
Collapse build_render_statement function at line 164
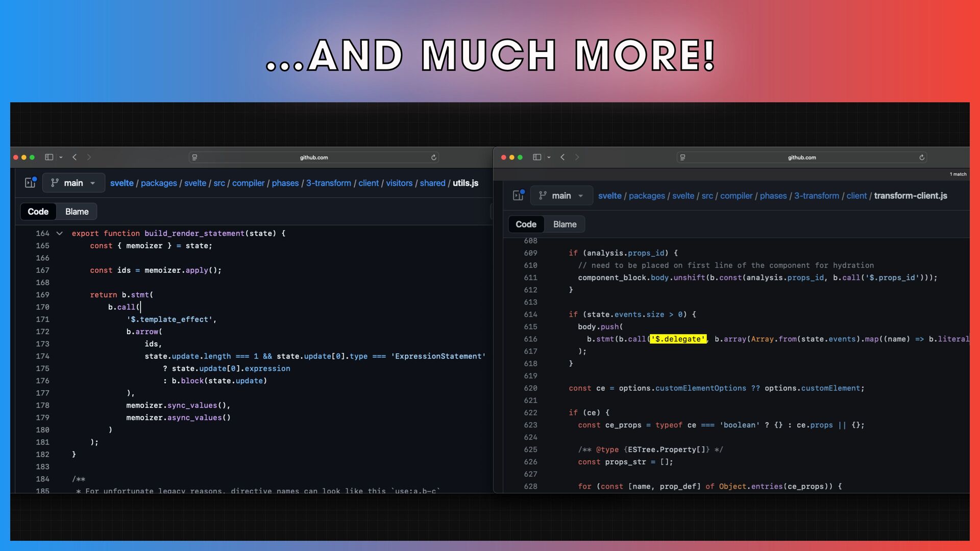60,233
